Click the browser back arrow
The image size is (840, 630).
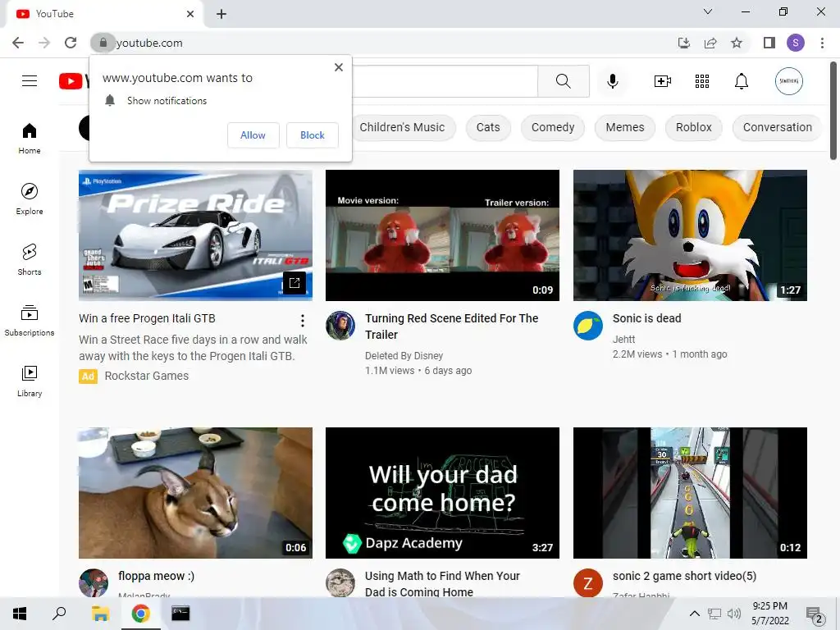pos(18,43)
